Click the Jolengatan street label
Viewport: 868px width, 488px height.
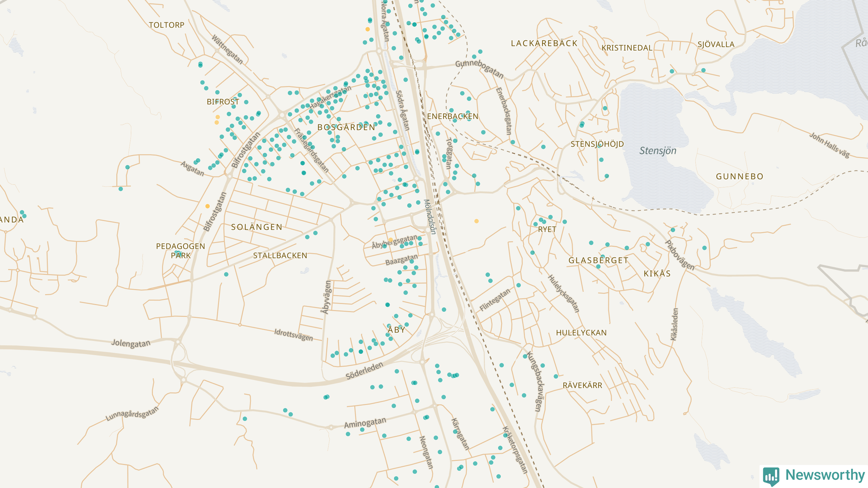click(131, 343)
